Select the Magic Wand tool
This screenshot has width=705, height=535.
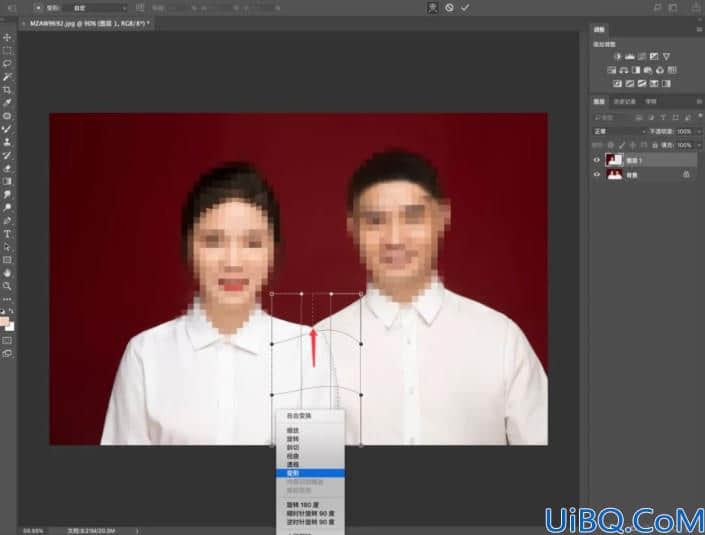(7, 76)
